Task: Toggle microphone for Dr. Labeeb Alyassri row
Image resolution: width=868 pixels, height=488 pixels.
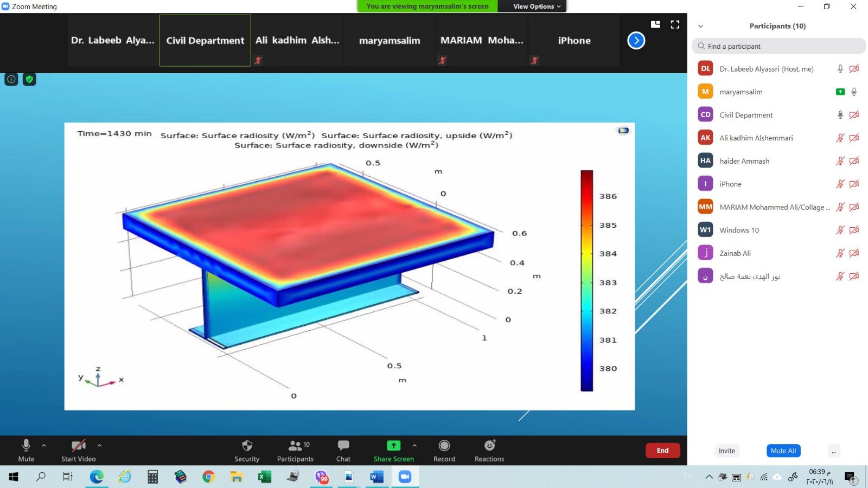Action: tap(840, 69)
